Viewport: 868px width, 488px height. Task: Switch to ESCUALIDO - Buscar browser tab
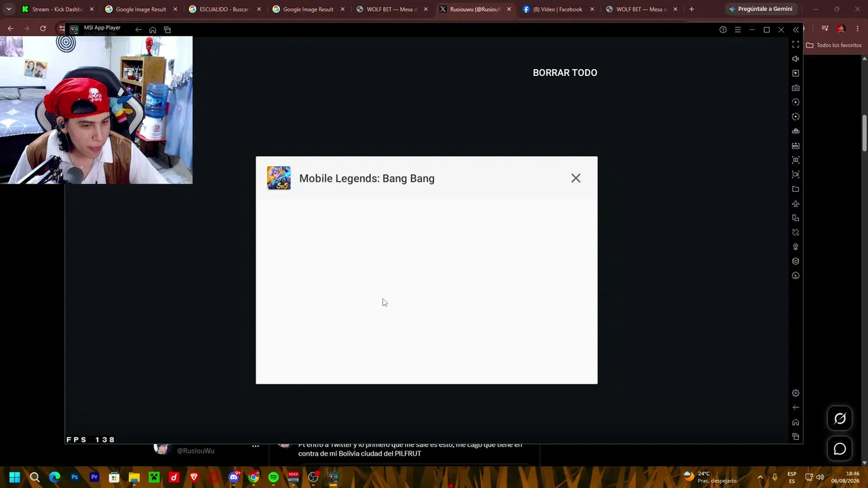click(x=224, y=9)
